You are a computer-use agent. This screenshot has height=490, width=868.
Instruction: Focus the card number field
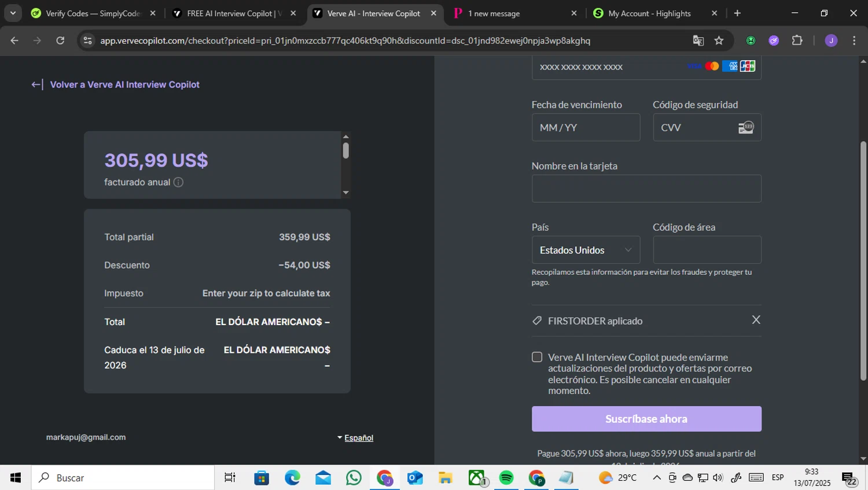point(646,67)
